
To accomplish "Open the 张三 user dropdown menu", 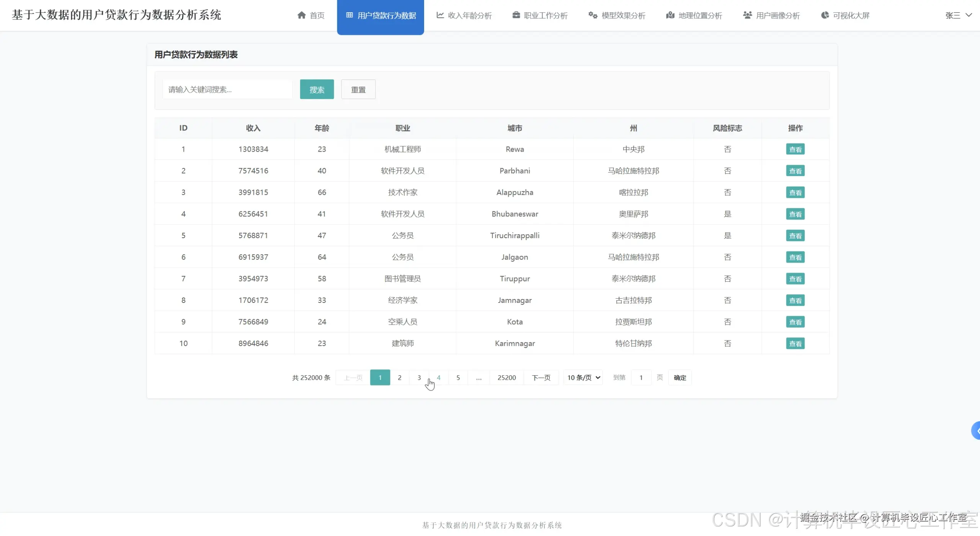I will point(958,15).
